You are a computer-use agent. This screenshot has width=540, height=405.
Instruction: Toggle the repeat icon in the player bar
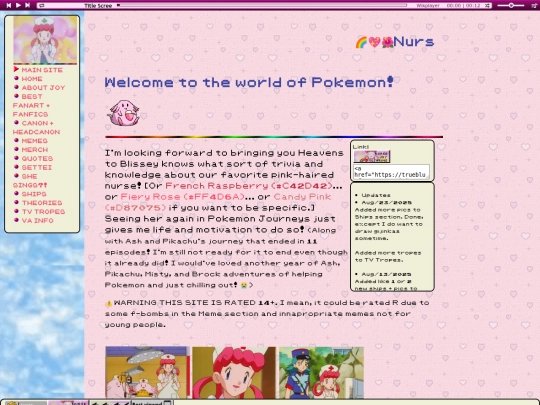41,6
